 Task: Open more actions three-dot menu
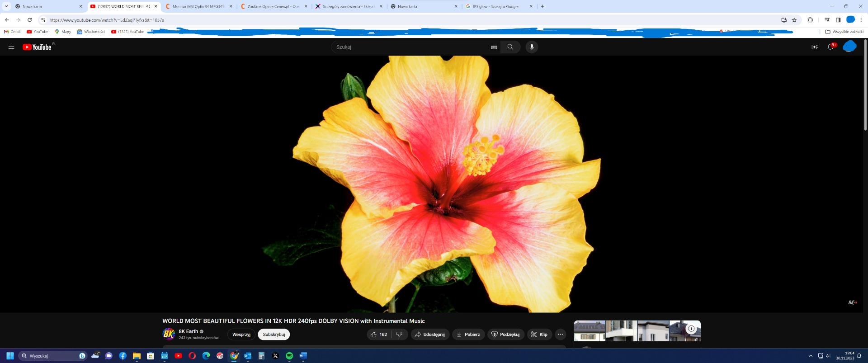(560, 335)
